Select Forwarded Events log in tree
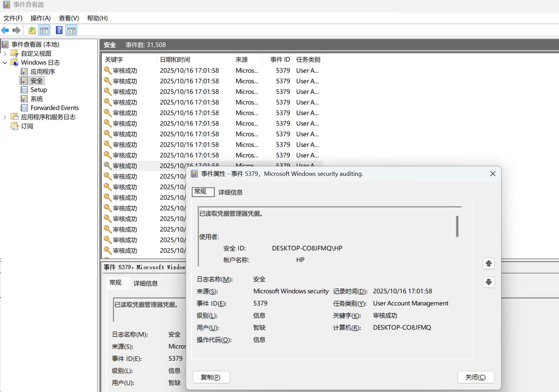 (x=55, y=108)
